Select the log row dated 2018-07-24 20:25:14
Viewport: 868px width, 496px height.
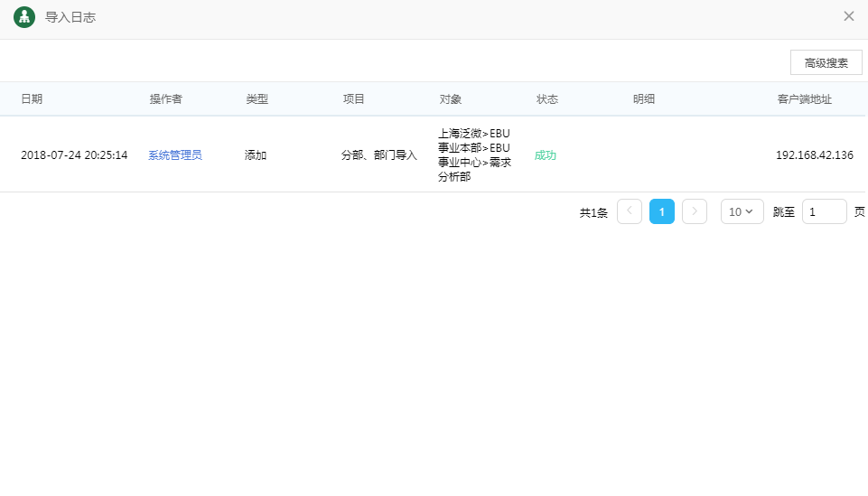(x=74, y=155)
